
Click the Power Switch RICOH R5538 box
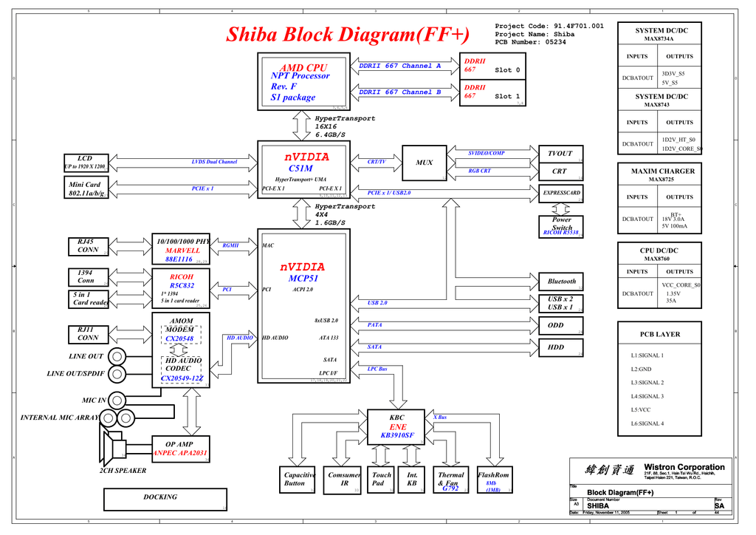(561, 227)
